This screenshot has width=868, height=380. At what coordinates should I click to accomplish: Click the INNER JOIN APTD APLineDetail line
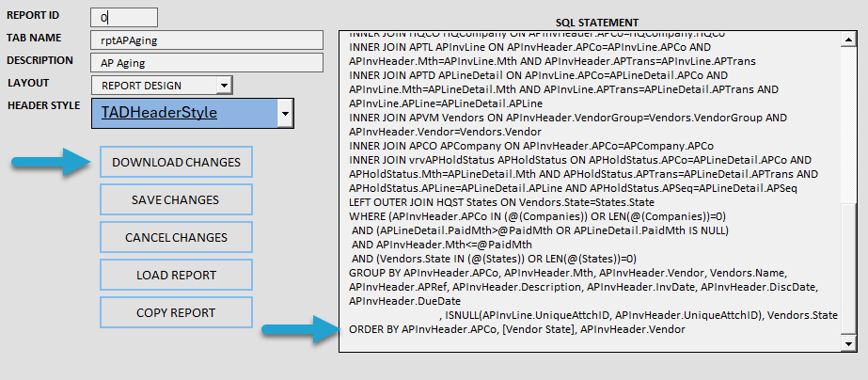click(539, 75)
